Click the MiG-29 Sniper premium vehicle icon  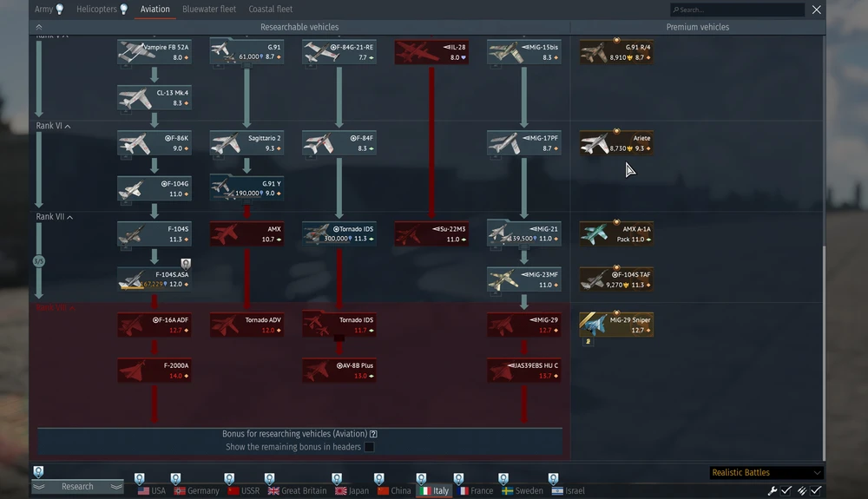click(616, 325)
